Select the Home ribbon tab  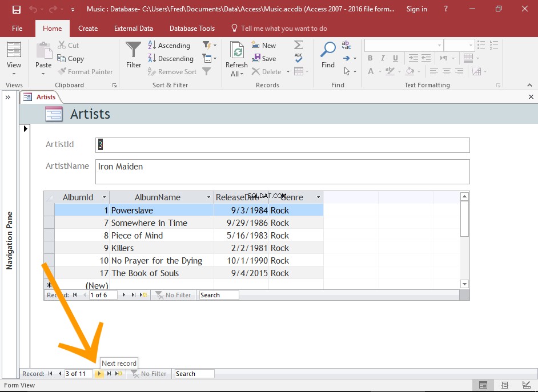click(x=52, y=29)
